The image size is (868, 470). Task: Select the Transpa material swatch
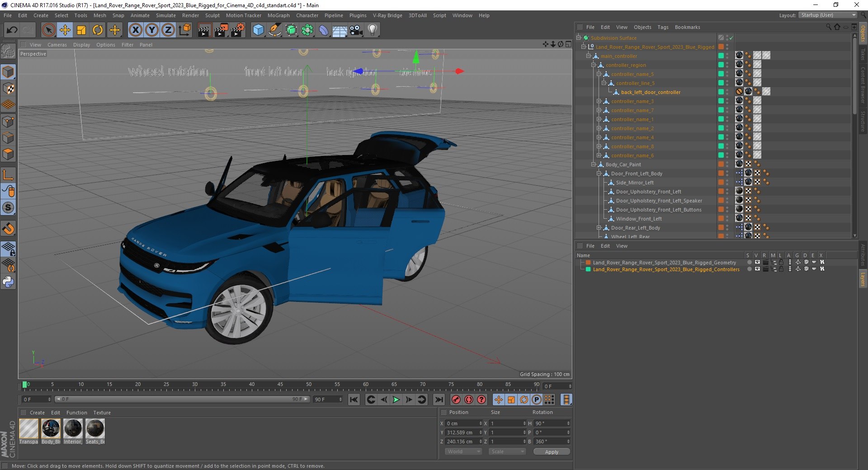[28, 428]
